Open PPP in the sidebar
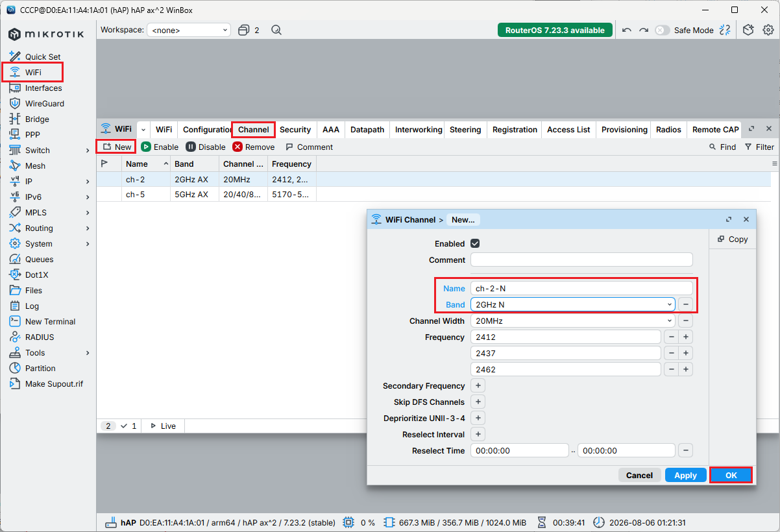780x532 pixels. tap(26, 134)
